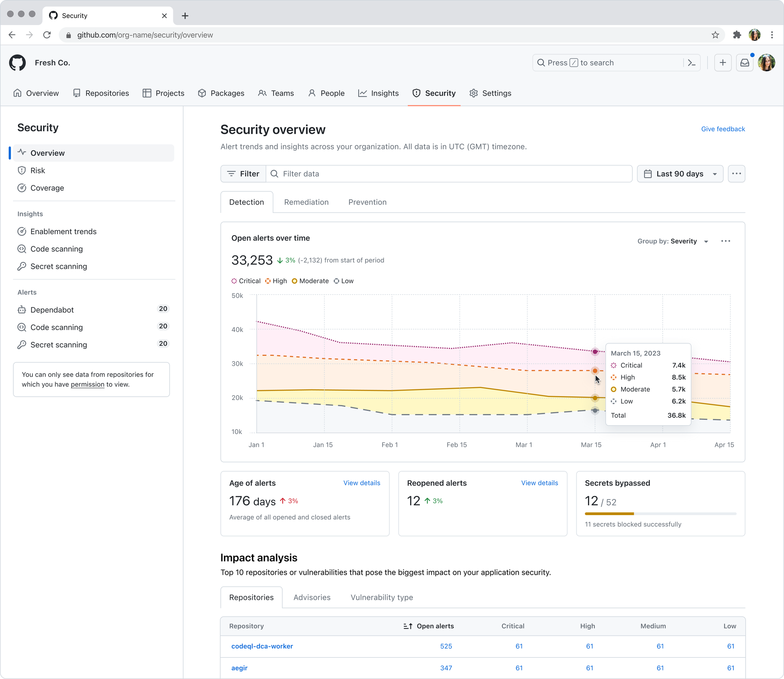This screenshot has width=784, height=679.
Task: Switch to the Remediation tab
Action: click(x=307, y=202)
